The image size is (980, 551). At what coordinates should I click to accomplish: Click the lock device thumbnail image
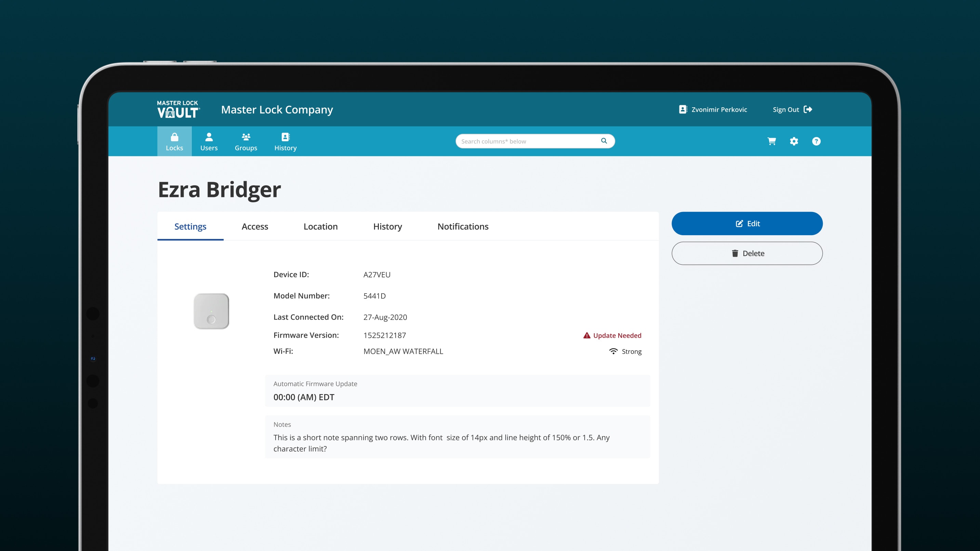point(212,311)
